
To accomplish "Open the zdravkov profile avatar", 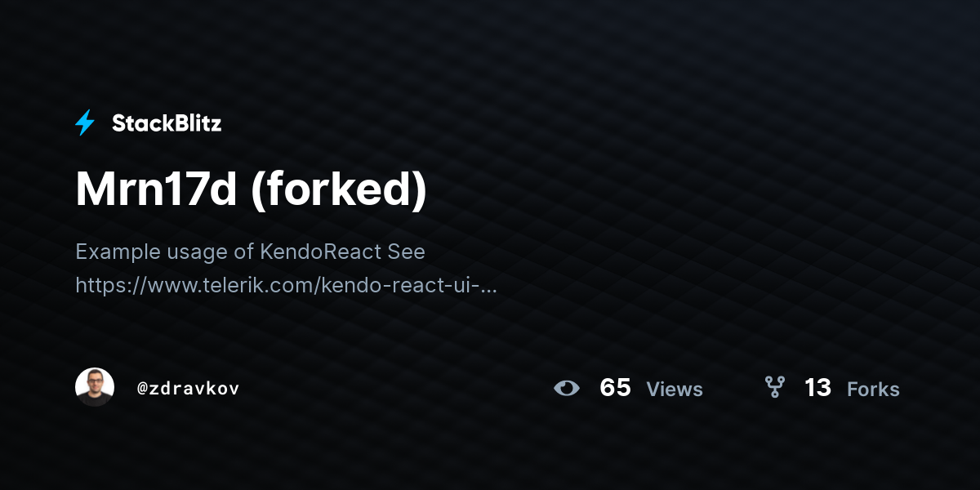I will coord(95,387).
